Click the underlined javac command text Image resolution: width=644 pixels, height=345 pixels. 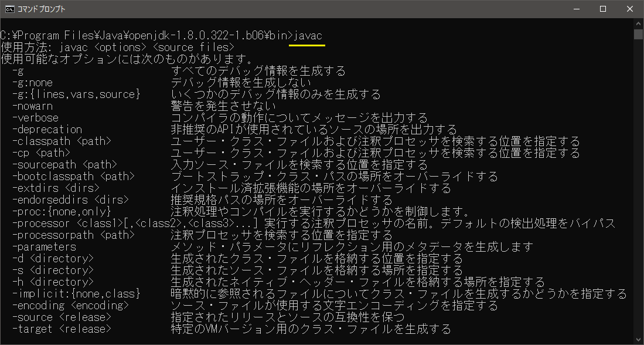308,36
